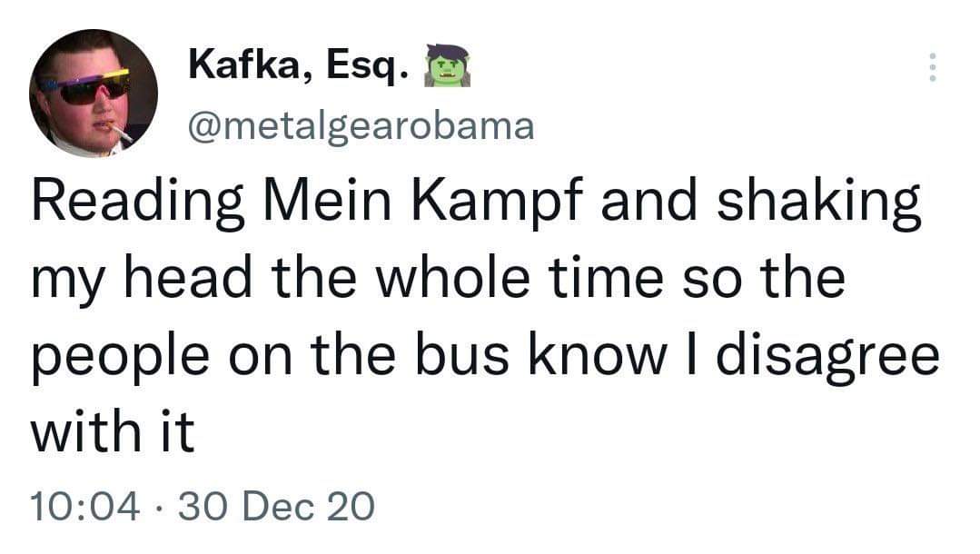Click the dot separator between time and date
Image resolution: width=980 pixels, height=554 pixels.
[158, 507]
